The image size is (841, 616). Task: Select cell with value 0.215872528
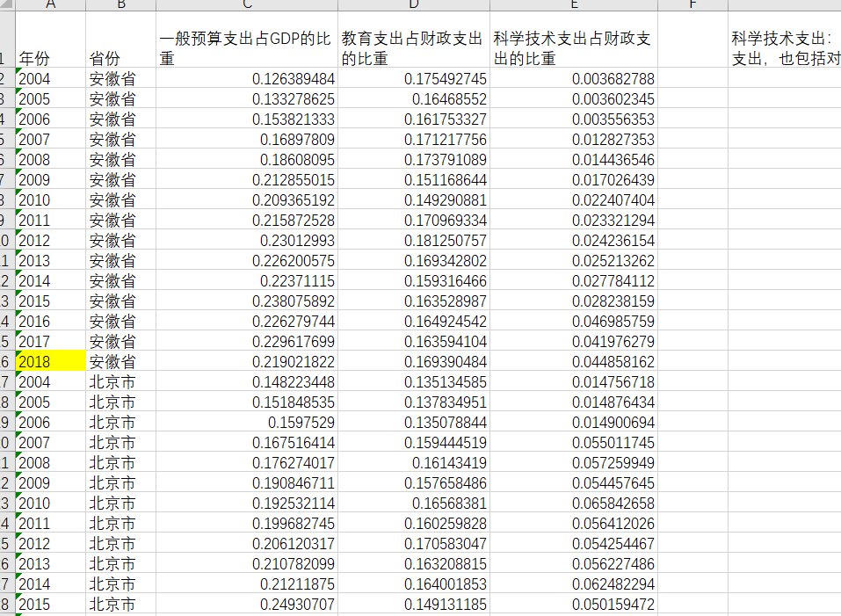247,220
